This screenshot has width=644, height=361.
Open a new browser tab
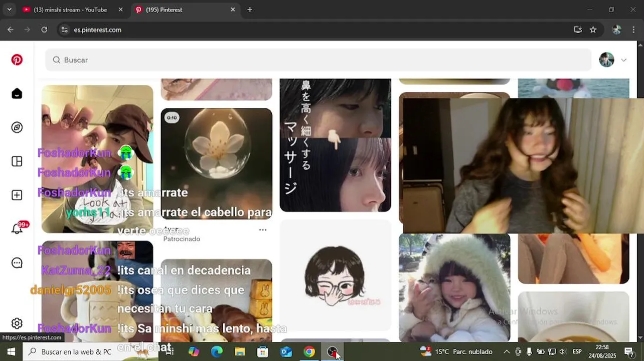pyautogui.click(x=250, y=10)
